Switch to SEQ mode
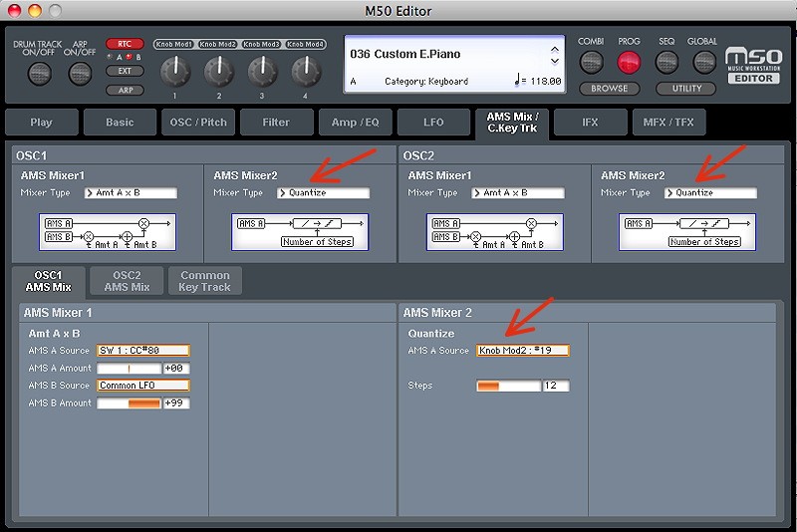The height and width of the screenshot is (532, 797). 666,63
